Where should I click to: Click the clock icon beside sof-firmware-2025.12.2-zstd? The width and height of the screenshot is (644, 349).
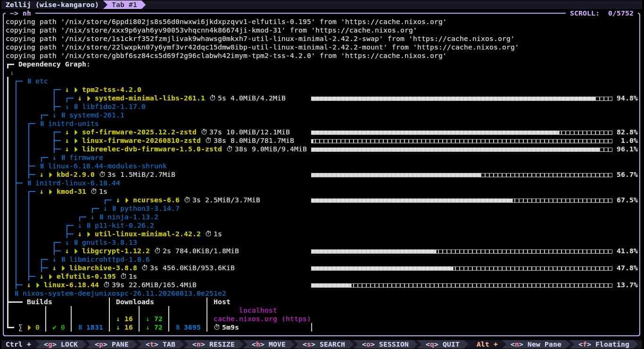click(x=204, y=132)
